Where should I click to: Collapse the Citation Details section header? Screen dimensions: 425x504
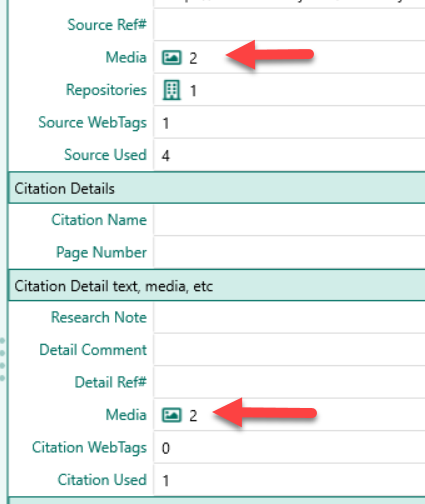pyautogui.click(x=217, y=188)
